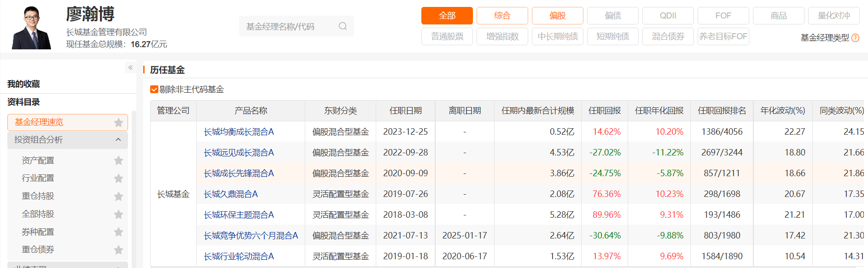This screenshot has height=268, width=868.
Task: Open 长城均衡成长混合A fund link
Action: point(239,132)
